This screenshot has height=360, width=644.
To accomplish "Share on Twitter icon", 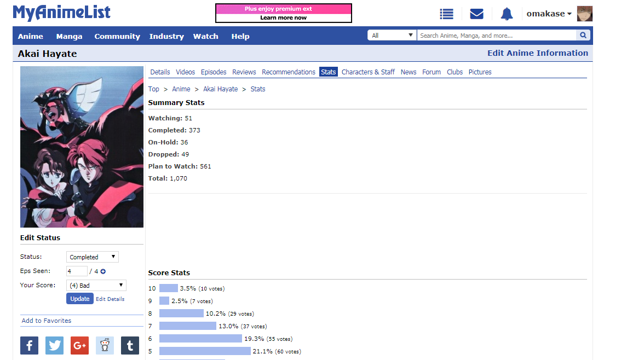I will [x=54, y=346].
